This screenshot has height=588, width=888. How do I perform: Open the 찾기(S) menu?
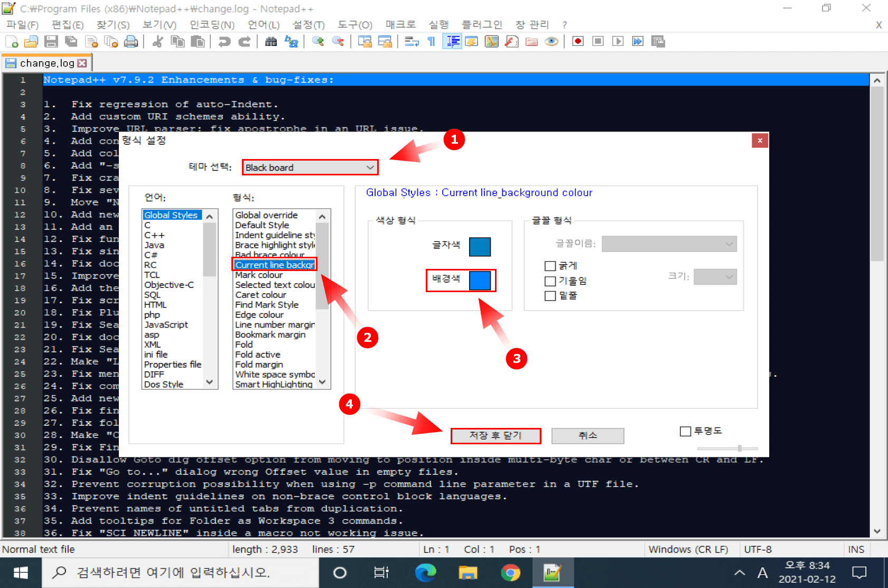click(113, 25)
